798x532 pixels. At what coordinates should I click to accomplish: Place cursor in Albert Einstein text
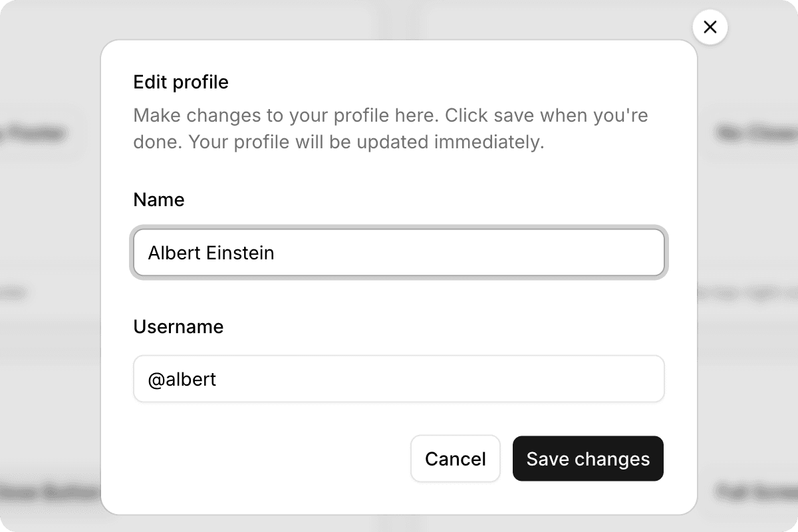[211, 253]
